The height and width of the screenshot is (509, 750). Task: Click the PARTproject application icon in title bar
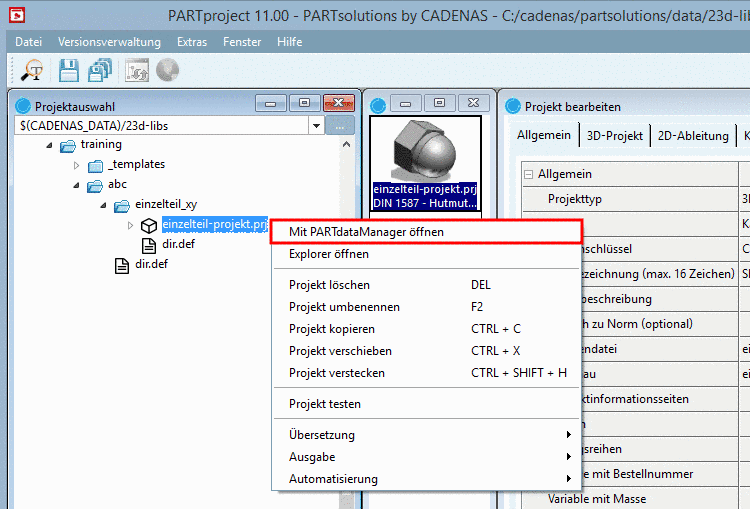pyautogui.click(x=17, y=15)
